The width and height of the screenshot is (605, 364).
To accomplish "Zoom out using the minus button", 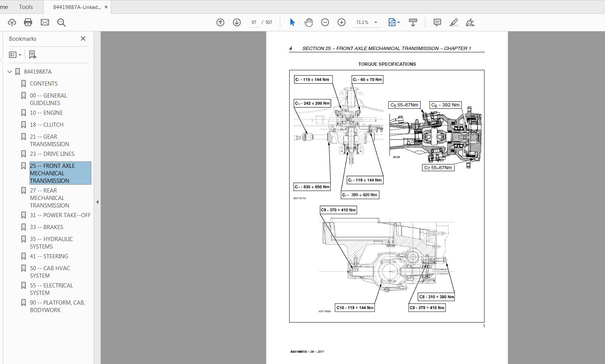I will tap(325, 22).
